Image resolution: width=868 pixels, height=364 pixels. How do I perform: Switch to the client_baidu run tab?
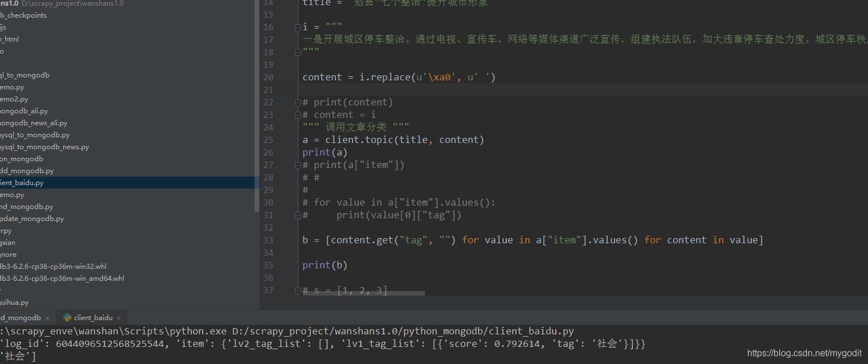93,318
